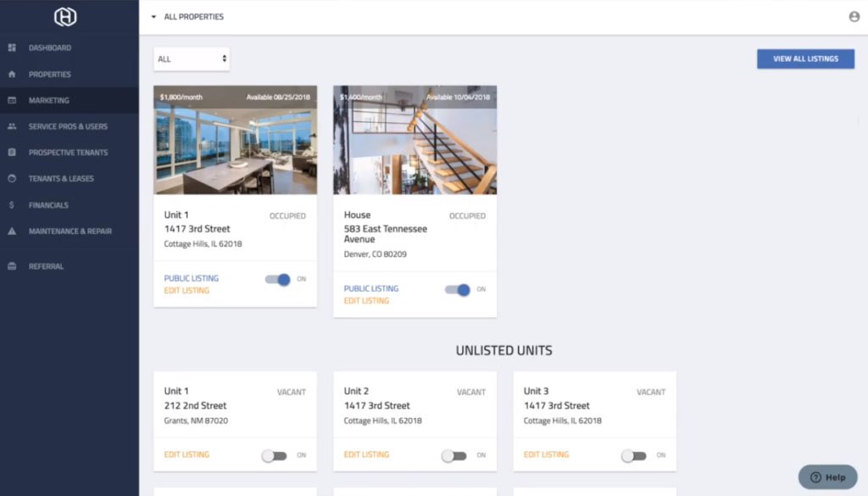The width and height of the screenshot is (868, 496).
Task: Click the Service Pros & Users people icon
Action: pyautogui.click(x=12, y=126)
